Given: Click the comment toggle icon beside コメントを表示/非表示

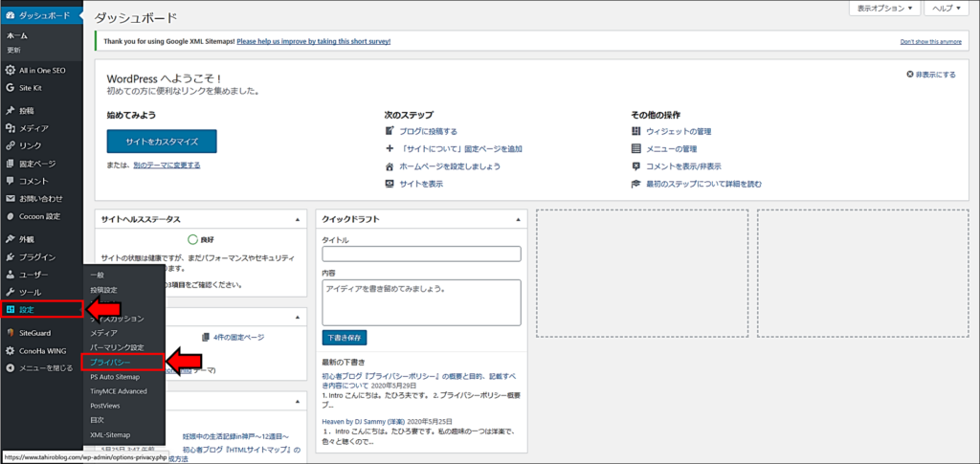Looking at the screenshot, I should coord(636,166).
